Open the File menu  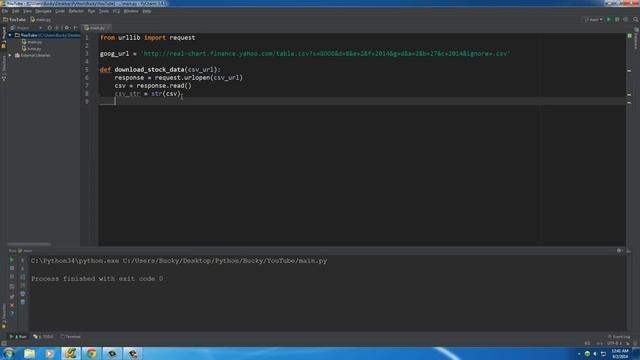[x=5, y=11]
